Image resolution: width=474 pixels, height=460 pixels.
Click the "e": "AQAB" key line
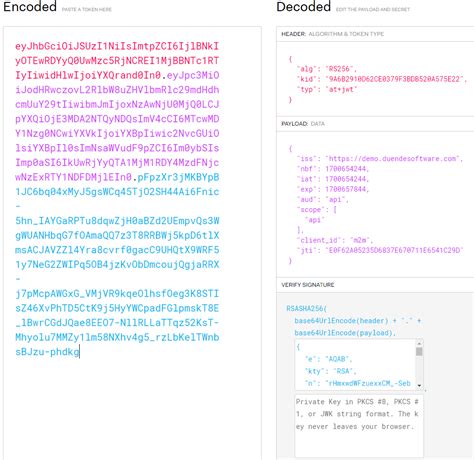point(328,359)
